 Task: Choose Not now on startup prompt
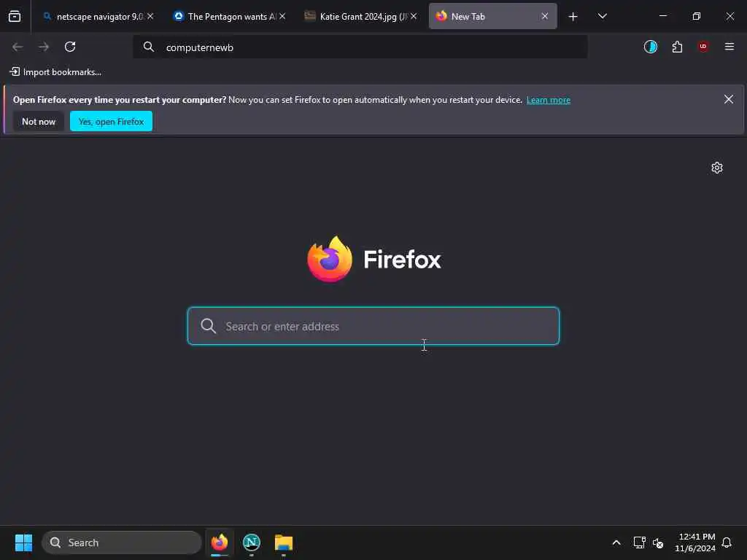pyautogui.click(x=39, y=122)
